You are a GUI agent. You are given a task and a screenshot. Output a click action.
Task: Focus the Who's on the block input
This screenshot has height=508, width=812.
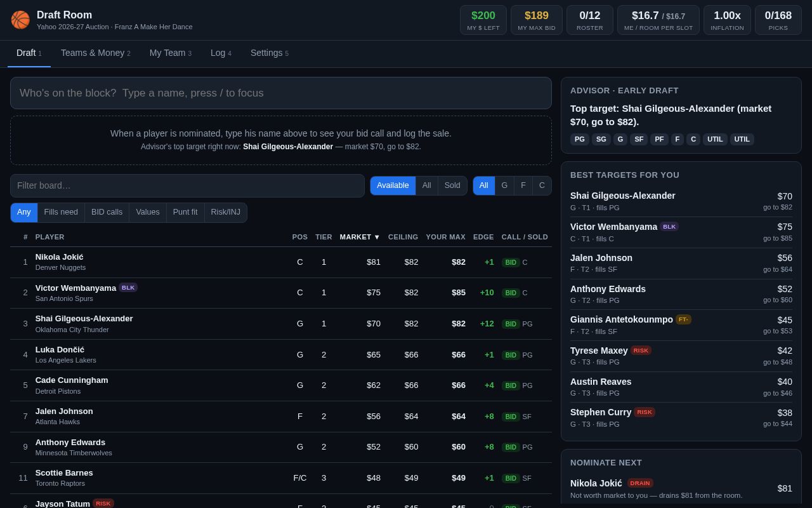281,93
